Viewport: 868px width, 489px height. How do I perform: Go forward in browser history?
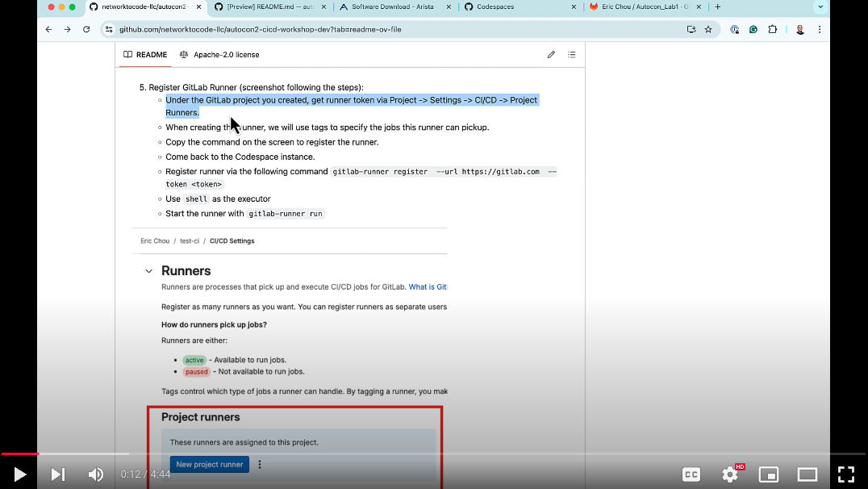click(x=68, y=29)
